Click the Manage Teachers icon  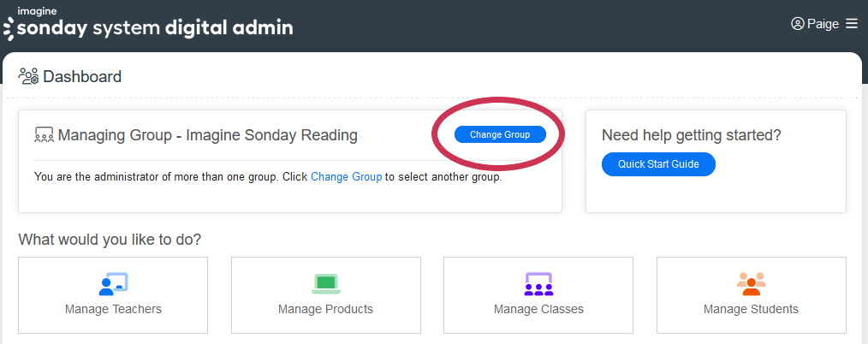coord(113,282)
